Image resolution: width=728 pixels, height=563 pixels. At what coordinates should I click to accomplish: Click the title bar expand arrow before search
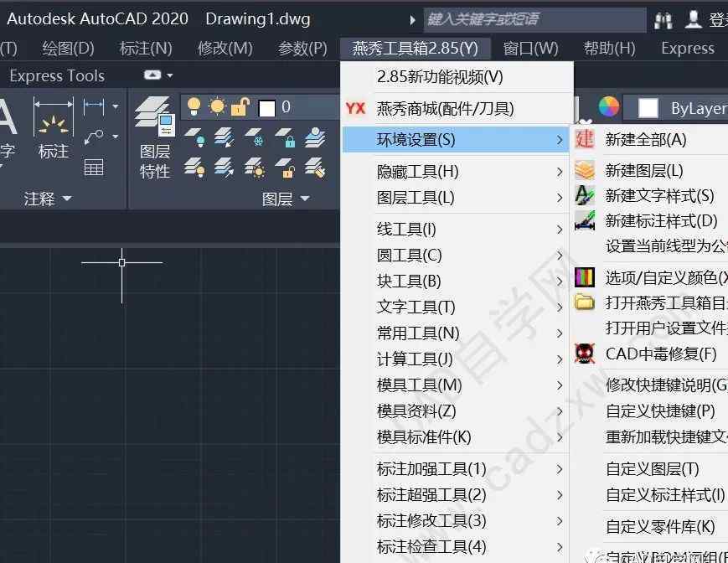pyautogui.click(x=412, y=20)
